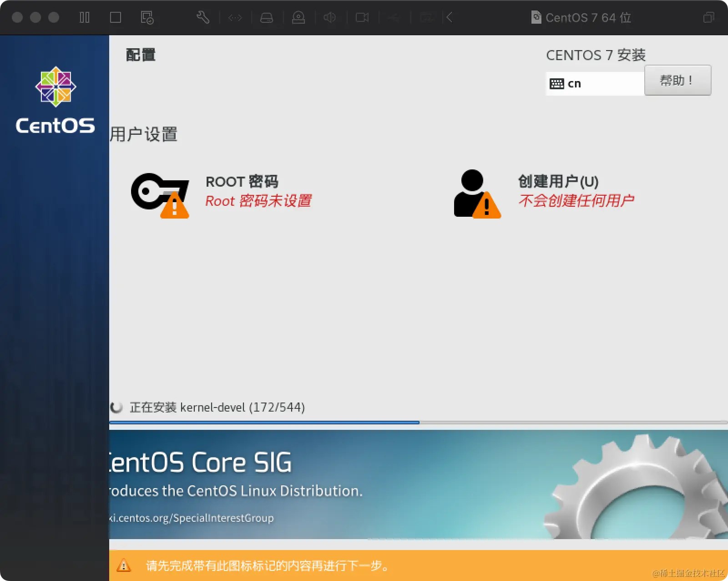Screen dimensions: 728x581
Task: Click the network adapter arrows icon
Action: 235,18
